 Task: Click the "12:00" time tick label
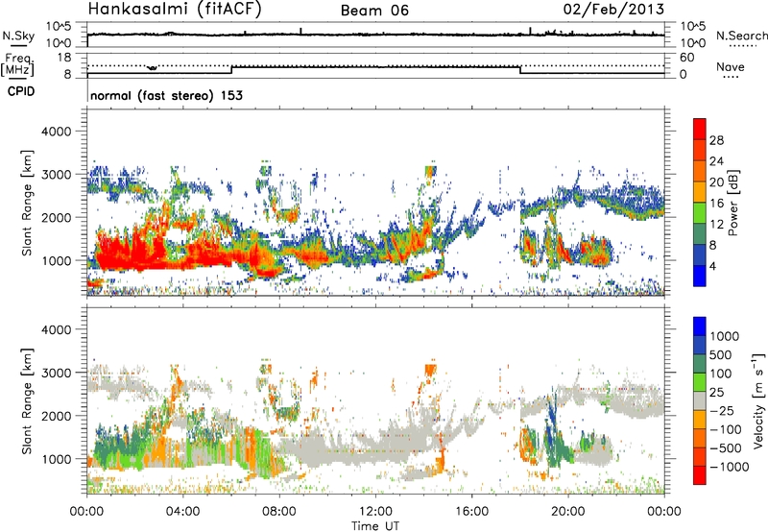coord(375,512)
